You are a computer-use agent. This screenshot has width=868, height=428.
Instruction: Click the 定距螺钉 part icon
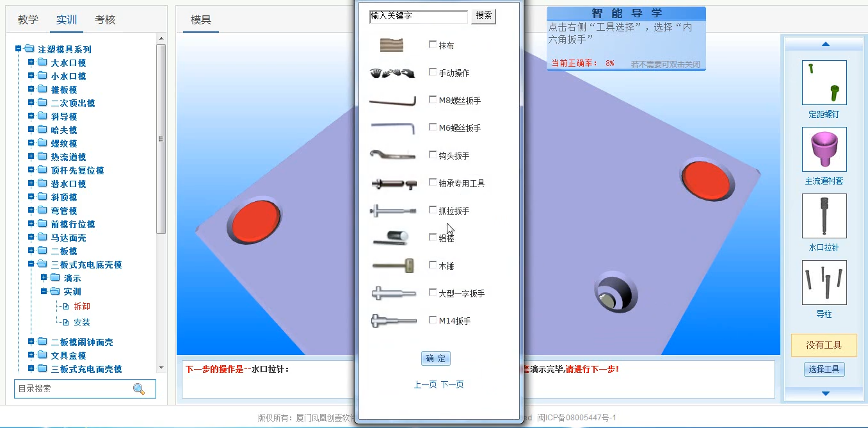(x=824, y=83)
